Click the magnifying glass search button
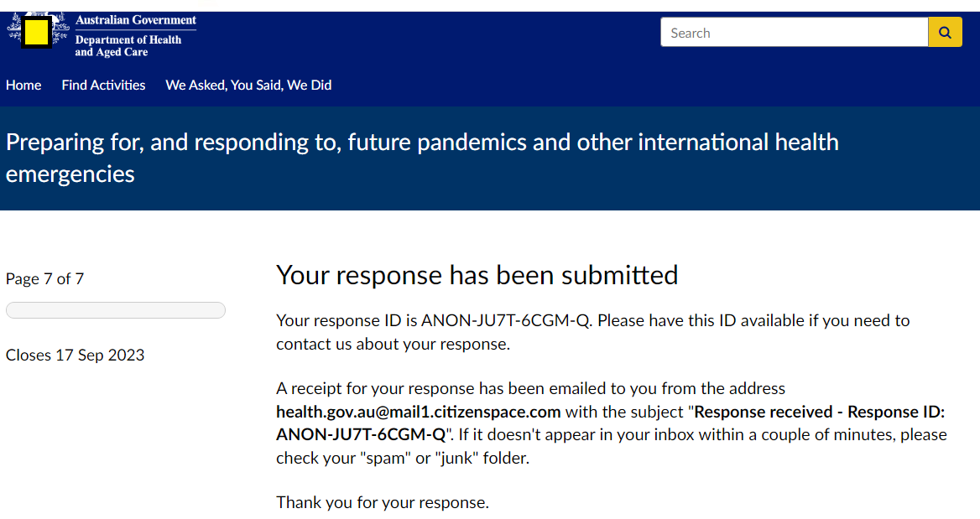This screenshot has height=519, width=980. coord(945,33)
